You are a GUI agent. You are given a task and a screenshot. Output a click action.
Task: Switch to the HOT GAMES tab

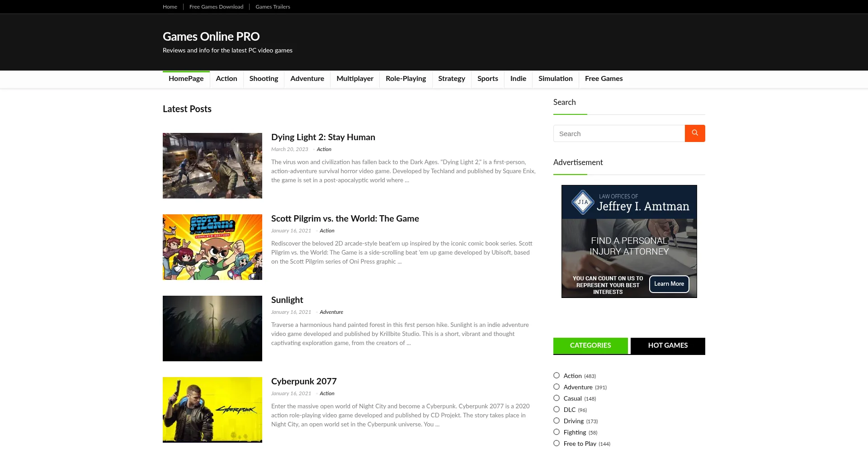pos(668,345)
